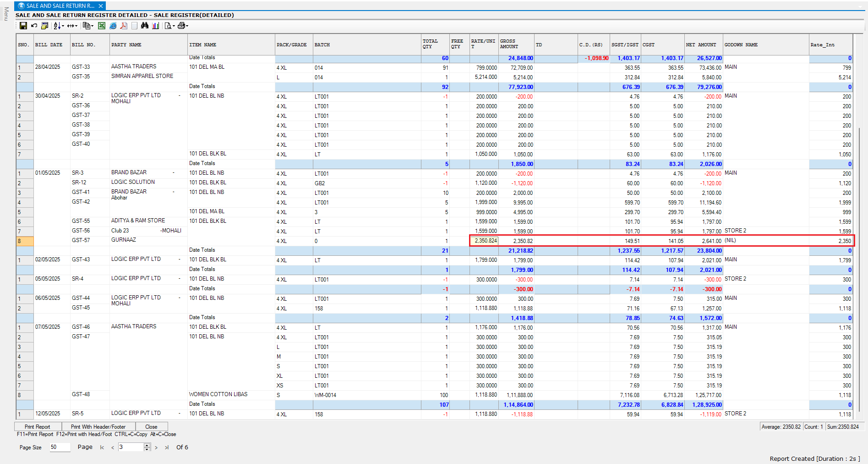This screenshot has width=868, height=464.
Task: Open report in Internet Explorer view
Action: (113, 26)
